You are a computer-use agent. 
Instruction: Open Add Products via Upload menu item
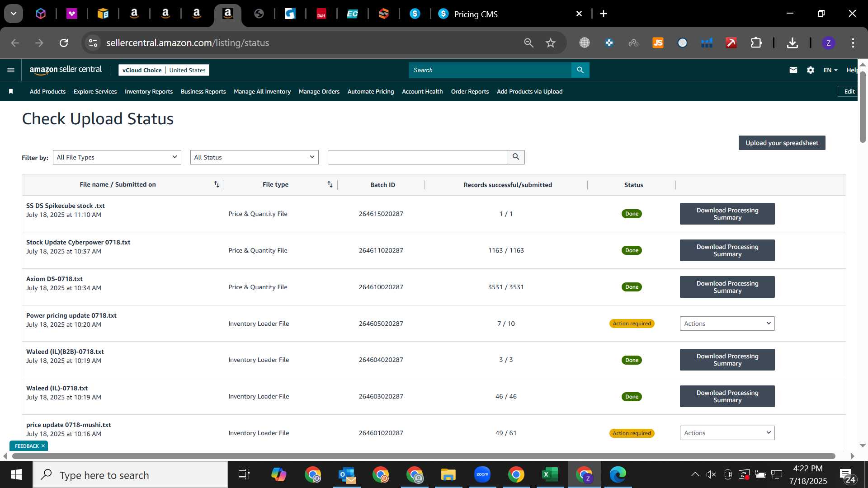529,91
